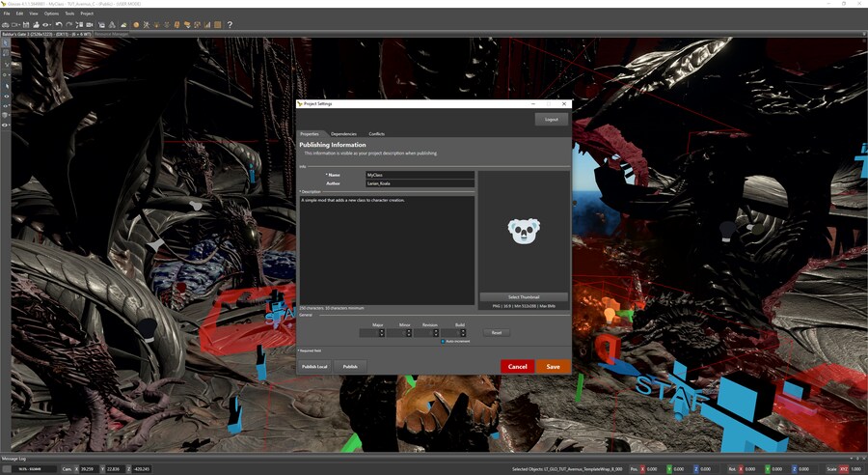Click the Redo arrow icon
The width and height of the screenshot is (868, 475).
pos(67,24)
